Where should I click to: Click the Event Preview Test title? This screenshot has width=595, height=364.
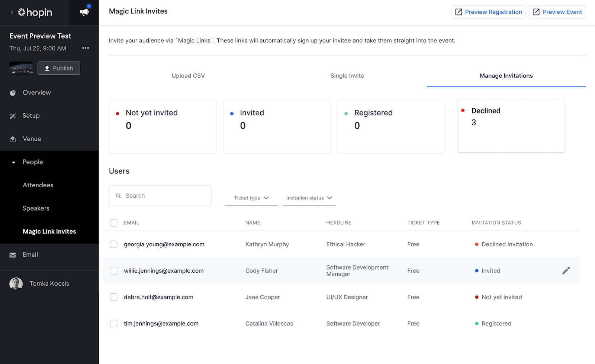40,36
